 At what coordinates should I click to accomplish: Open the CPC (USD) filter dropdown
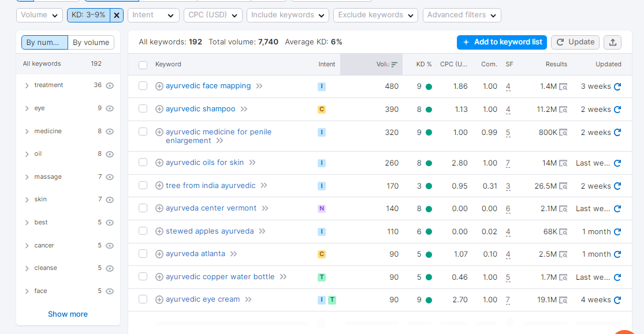(213, 15)
